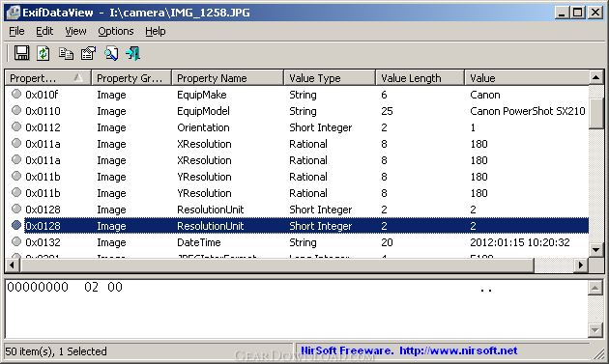
Task: Click the list vertical scrollbar thumb
Action: click(x=596, y=113)
